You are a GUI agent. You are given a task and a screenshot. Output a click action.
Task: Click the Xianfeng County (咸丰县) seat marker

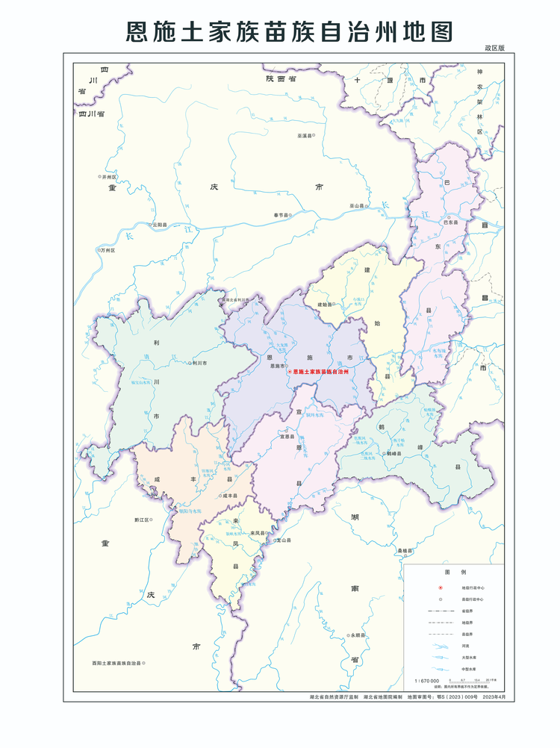coord(220,495)
